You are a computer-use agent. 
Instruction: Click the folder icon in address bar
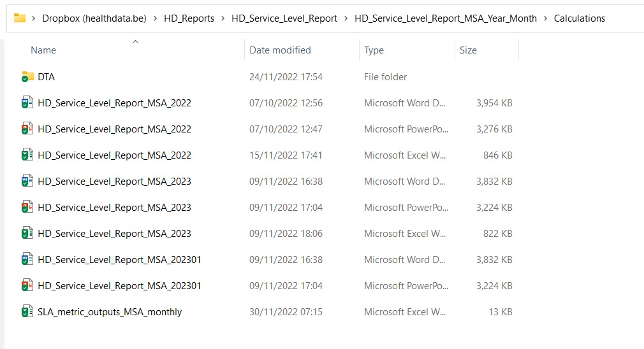pyautogui.click(x=20, y=18)
